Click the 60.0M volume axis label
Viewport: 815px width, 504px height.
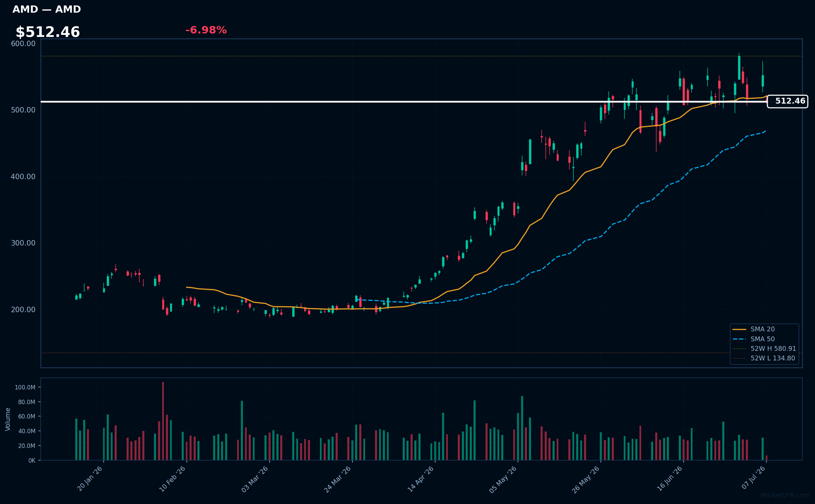coord(27,416)
